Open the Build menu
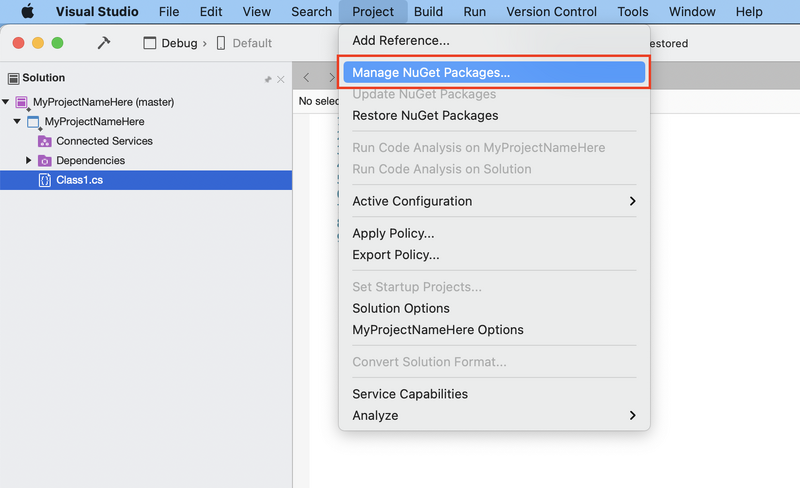The width and height of the screenshot is (800, 488). click(x=428, y=11)
